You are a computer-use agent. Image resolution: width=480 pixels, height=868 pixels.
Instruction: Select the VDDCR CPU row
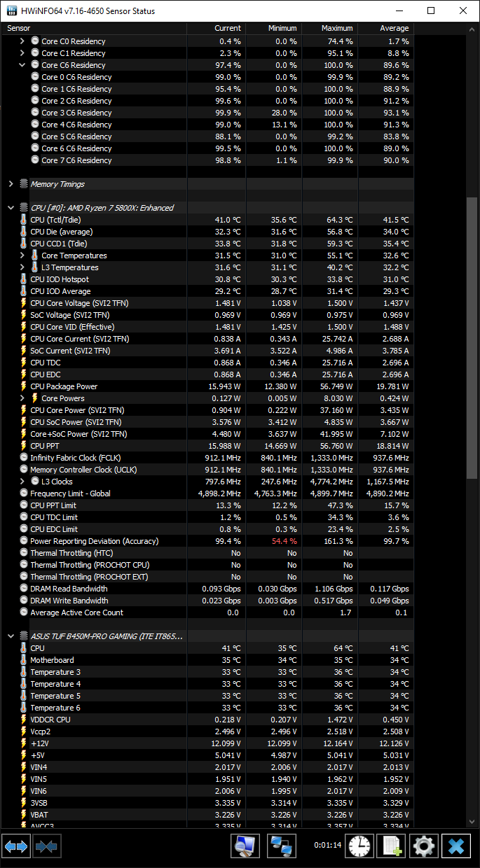click(208, 720)
